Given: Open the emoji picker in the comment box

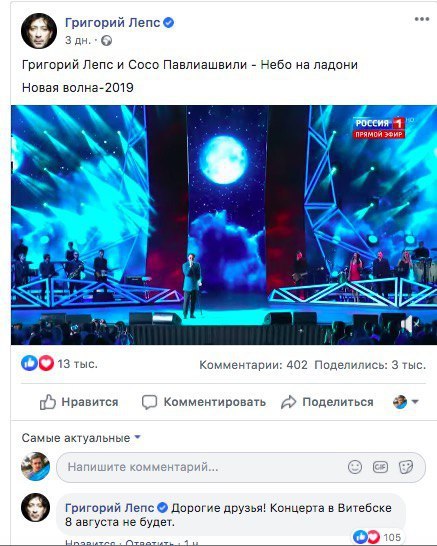Looking at the screenshot, I should (x=355, y=467).
